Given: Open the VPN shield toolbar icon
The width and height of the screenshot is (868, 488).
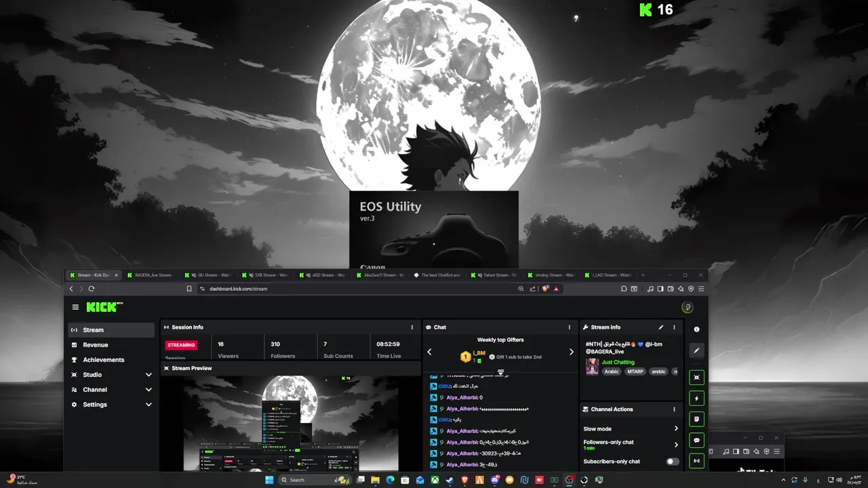Looking at the screenshot, I should point(691,289).
